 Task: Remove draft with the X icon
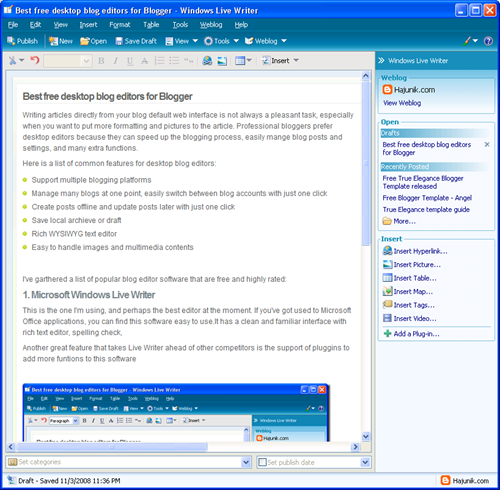[x=487, y=144]
